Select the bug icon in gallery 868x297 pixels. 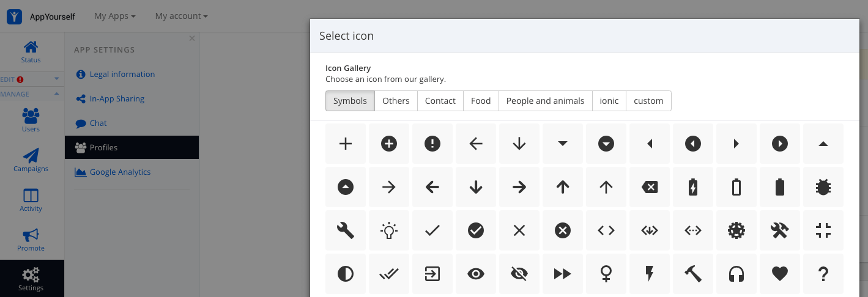coord(823,187)
